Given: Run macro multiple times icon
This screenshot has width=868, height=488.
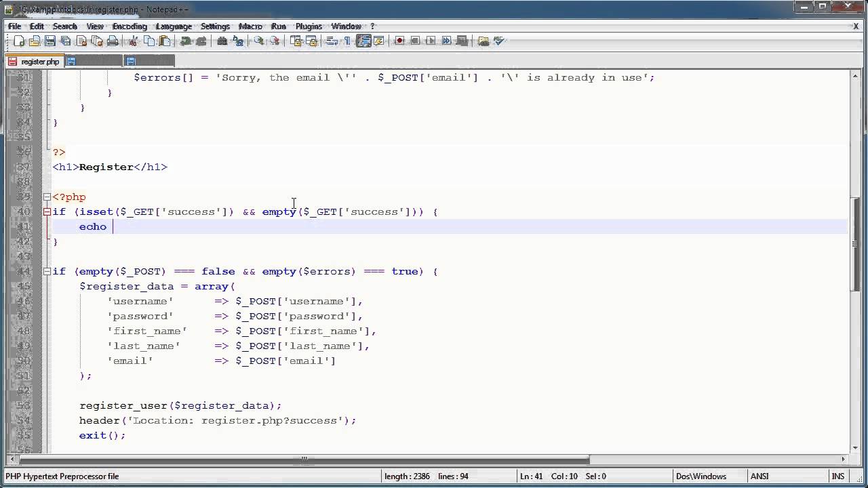Looking at the screenshot, I should (x=446, y=41).
